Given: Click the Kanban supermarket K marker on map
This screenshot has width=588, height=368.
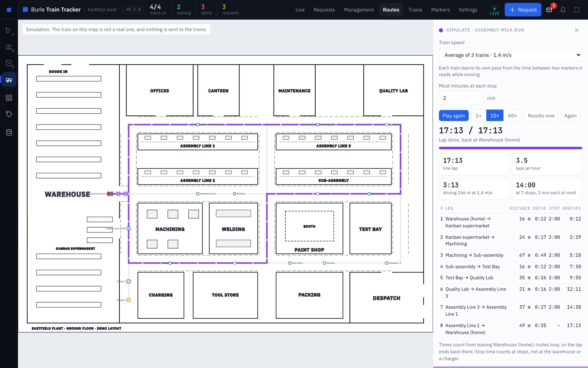Looking at the screenshot, I should coord(128,228).
